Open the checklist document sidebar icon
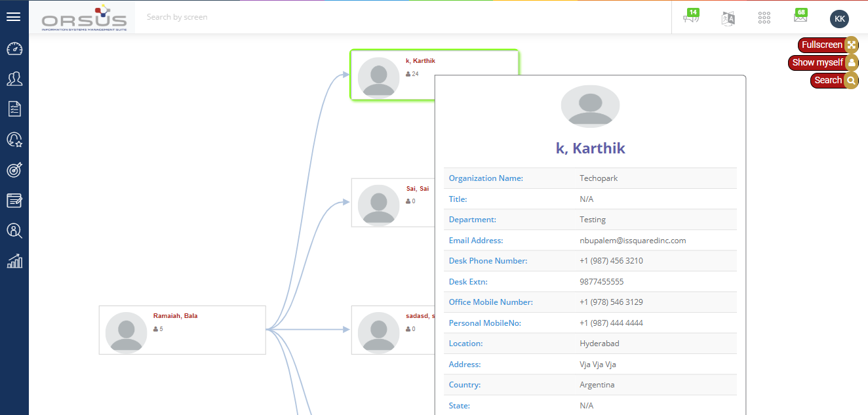 14,109
